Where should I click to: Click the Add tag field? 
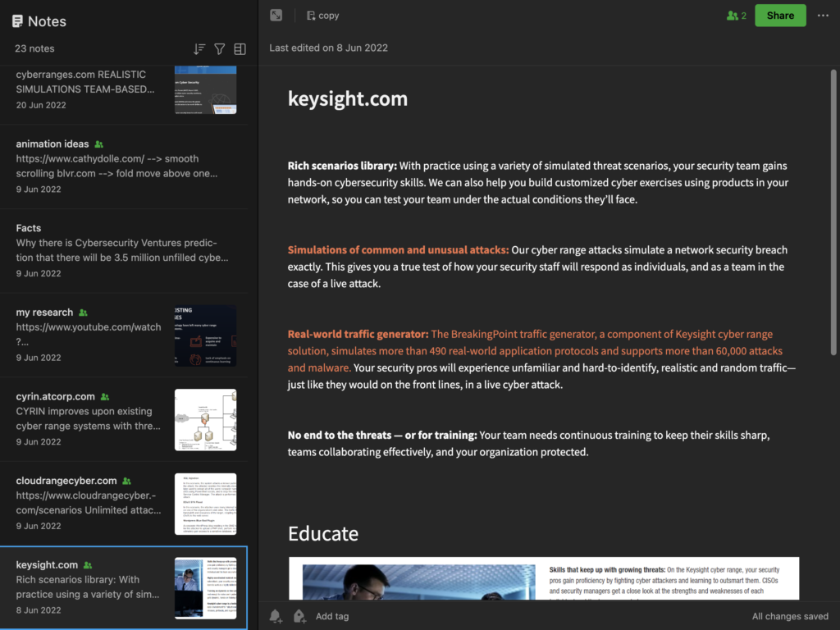coord(332,616)
